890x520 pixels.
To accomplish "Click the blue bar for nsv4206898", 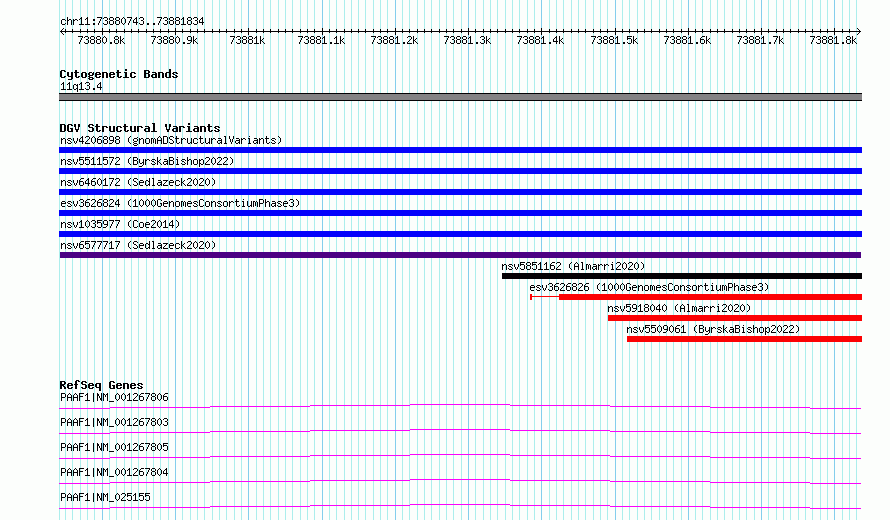I will [x=460, y=150].
